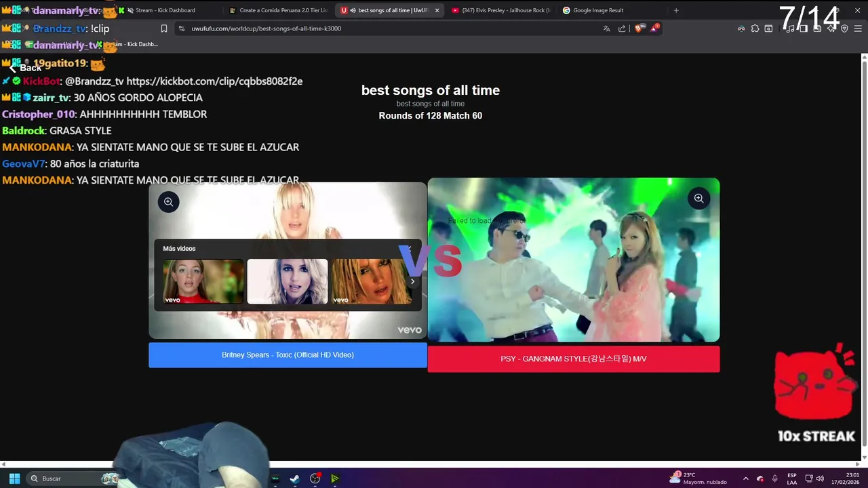The width and height of the screenshot is (868, 488).
Task: Switch to Google Image Result tab
Action: click(x=597, y=10)
